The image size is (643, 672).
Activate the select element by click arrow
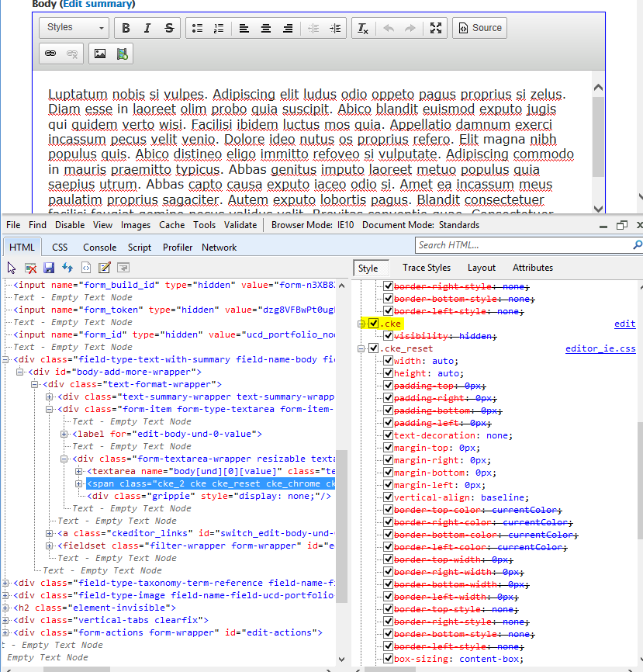pos(12,268)
